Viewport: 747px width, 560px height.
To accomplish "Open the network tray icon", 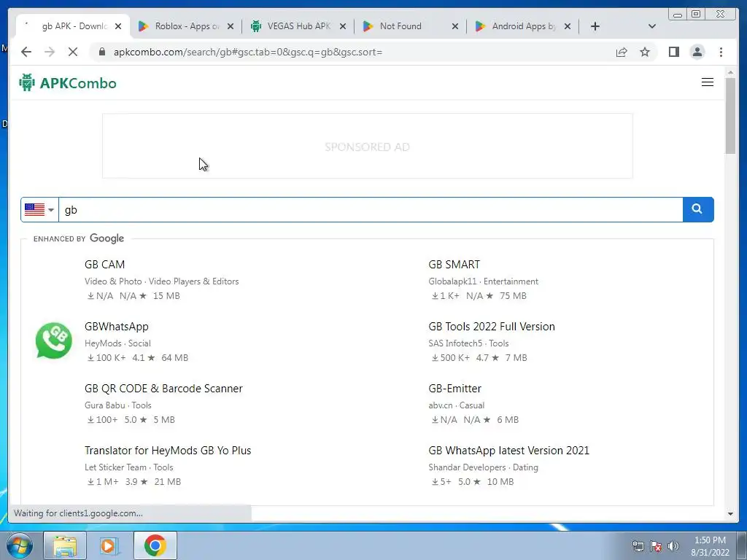I will tap(638, 546).
